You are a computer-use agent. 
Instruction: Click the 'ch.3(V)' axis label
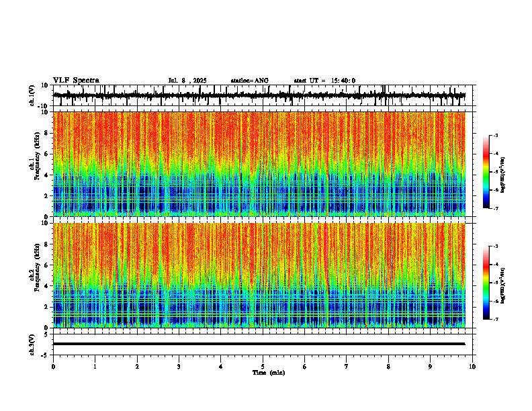(x=32, y=345)
